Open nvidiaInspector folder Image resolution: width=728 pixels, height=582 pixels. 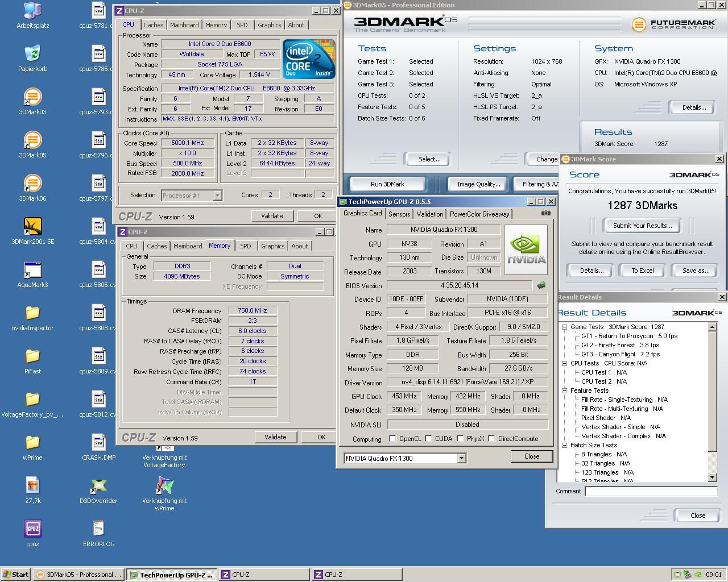pos(32,318)
